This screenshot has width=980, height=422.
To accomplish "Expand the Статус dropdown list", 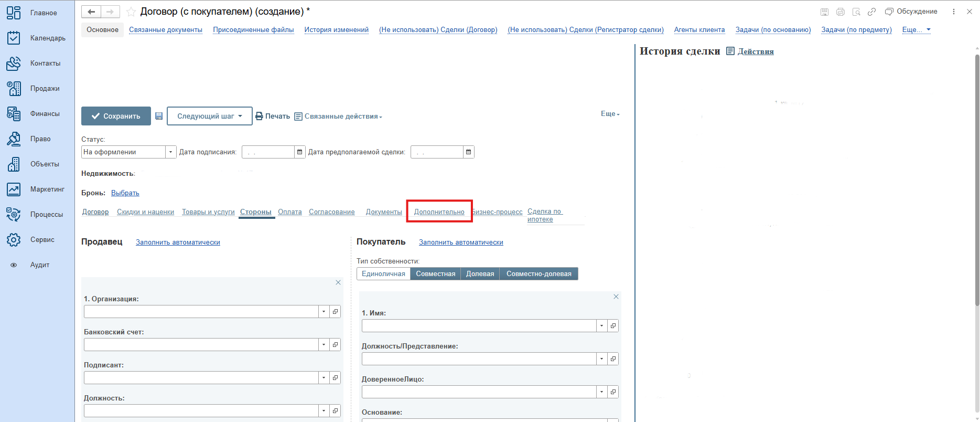I will 170,152.
